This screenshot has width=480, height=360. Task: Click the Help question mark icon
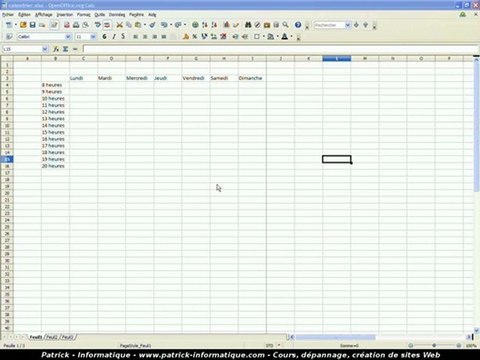click(x=298, y=25)
